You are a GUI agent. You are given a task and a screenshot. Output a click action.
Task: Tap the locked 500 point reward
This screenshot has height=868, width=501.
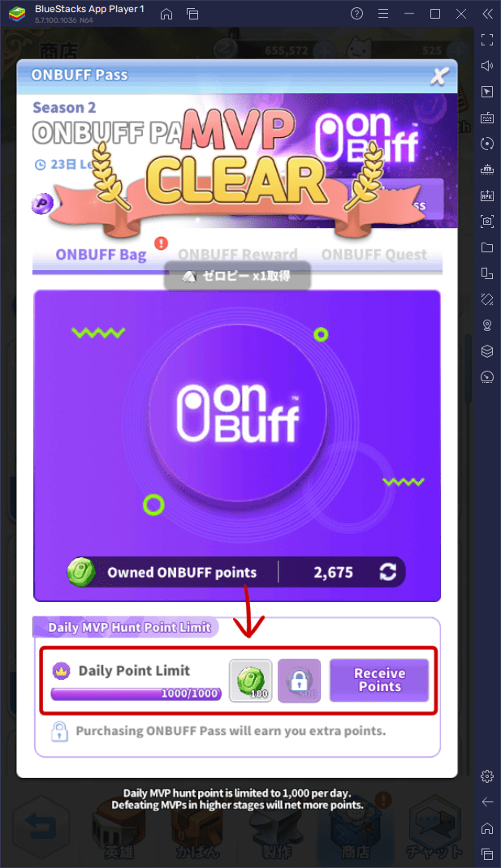(x=300, y=681)
